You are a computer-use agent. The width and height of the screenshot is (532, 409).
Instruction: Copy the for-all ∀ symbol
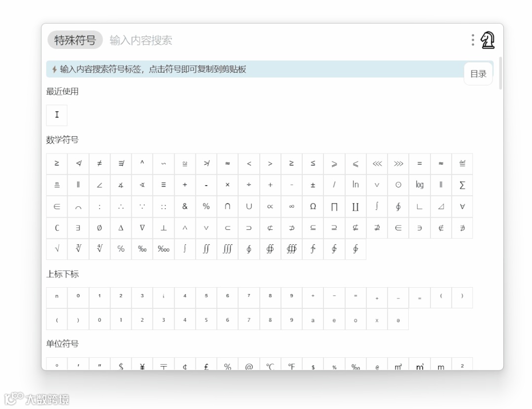tap(462, 206)
